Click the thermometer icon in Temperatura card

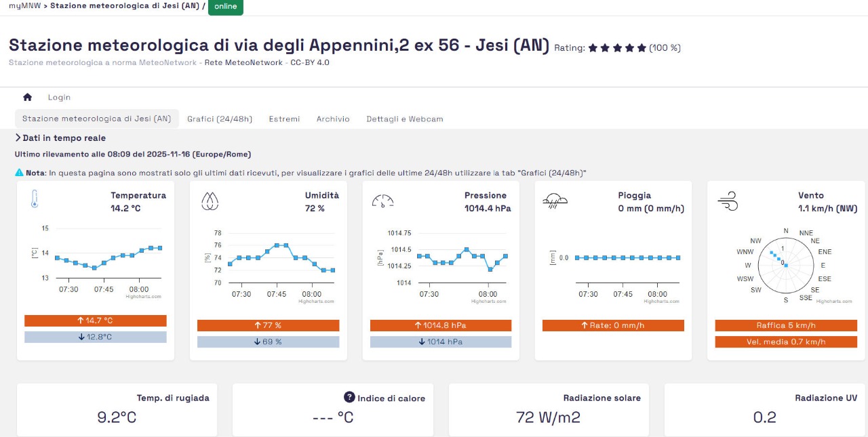coord(35,199)
